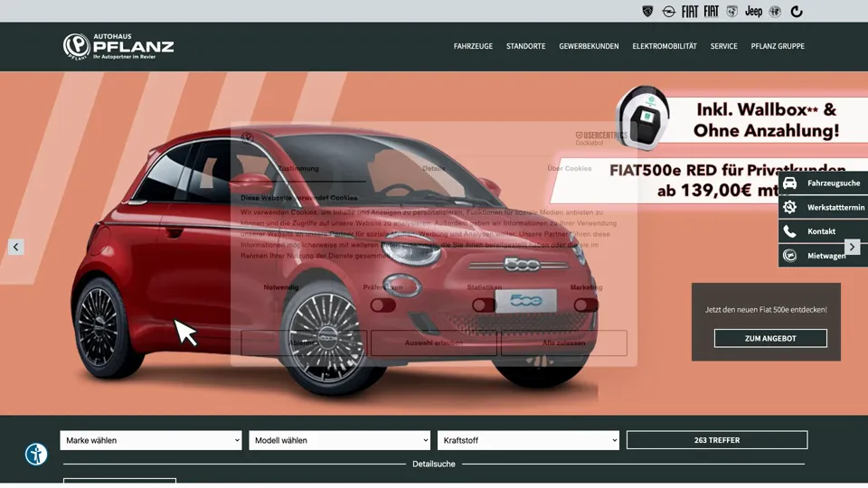Viewport: 868px width, 488px height.
Task: Toggle the Statistiken cookie switch
Action: tap(485, 305)
